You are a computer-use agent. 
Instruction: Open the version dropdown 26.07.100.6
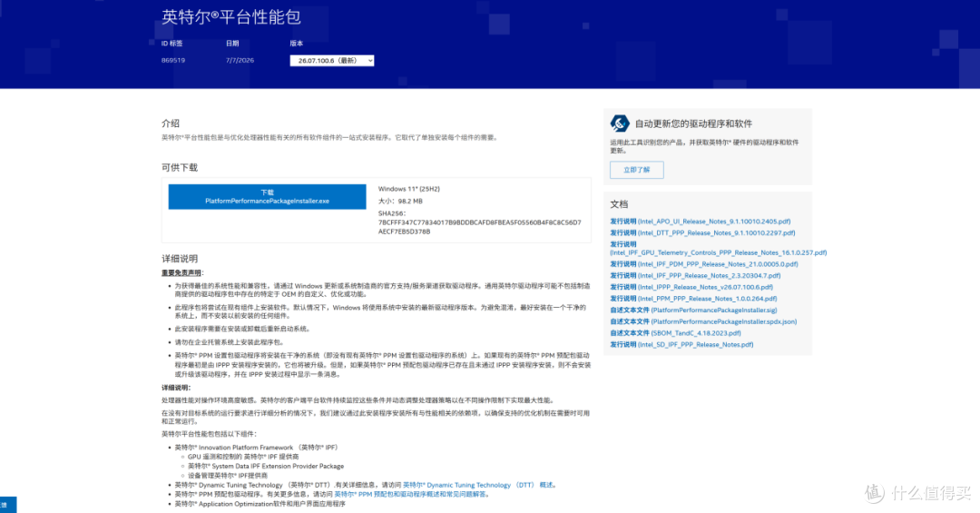(332, 61)
